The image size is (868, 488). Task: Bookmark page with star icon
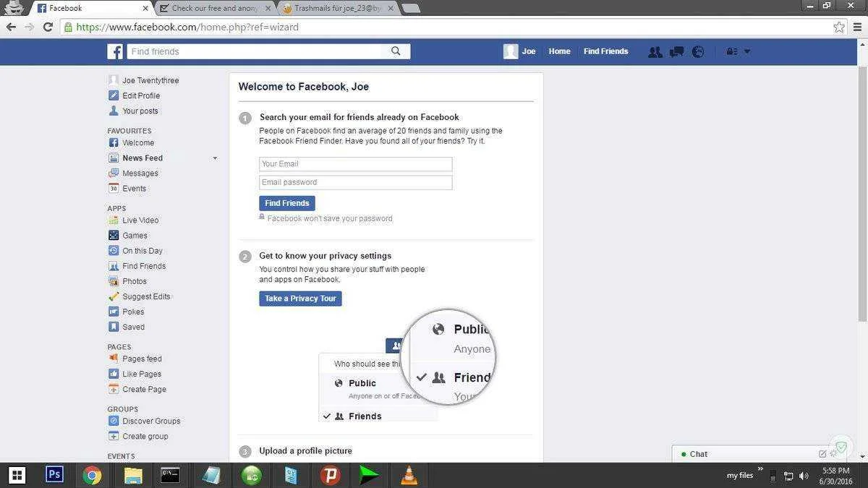point(839,27)
